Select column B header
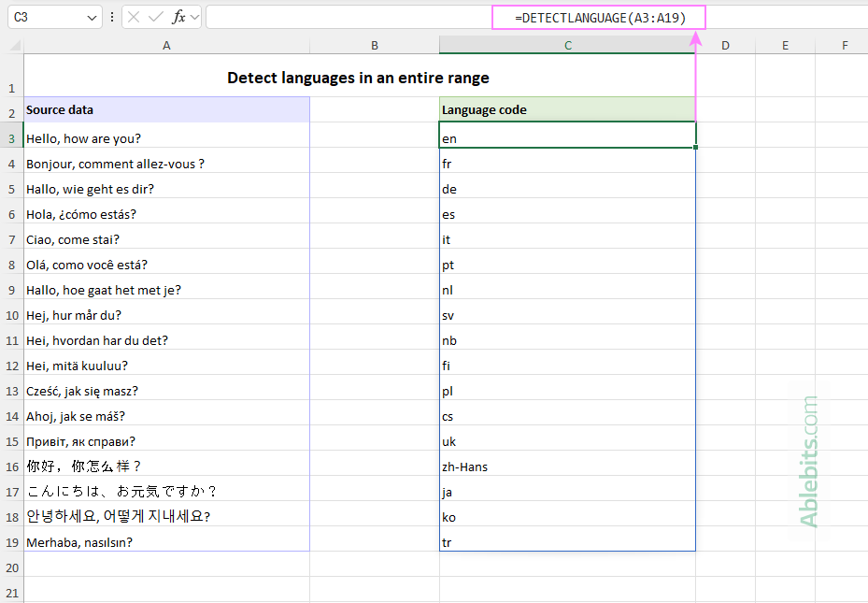 coord(375,46)
